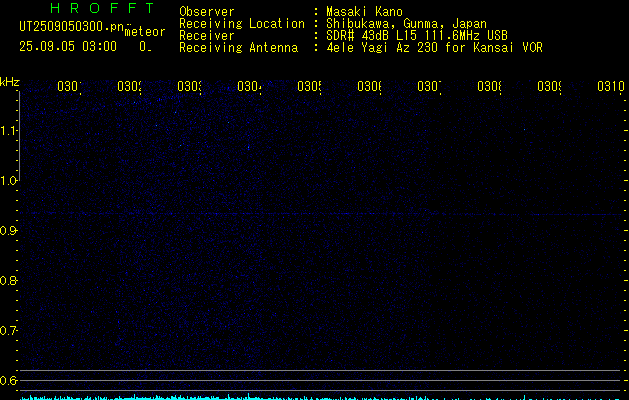Click the SDR# 43dB L15 111.6MHz USB text
This screenshot has height=400, width=629.
(417, 36)
